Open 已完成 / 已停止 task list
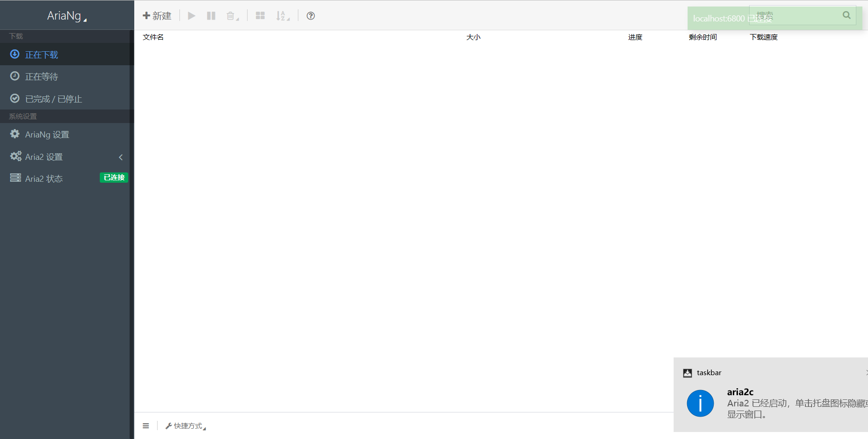868x439 pixels. (53, 99)
